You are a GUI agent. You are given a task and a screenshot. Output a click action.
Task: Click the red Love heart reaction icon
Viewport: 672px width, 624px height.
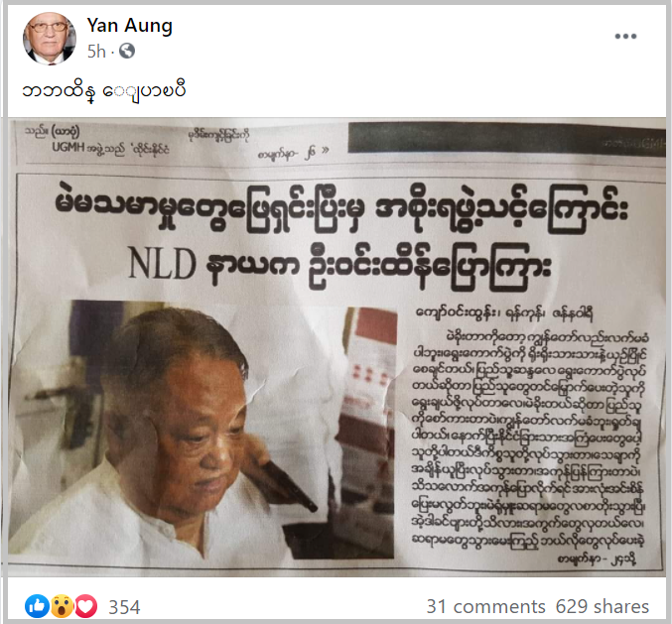(86, 606)
